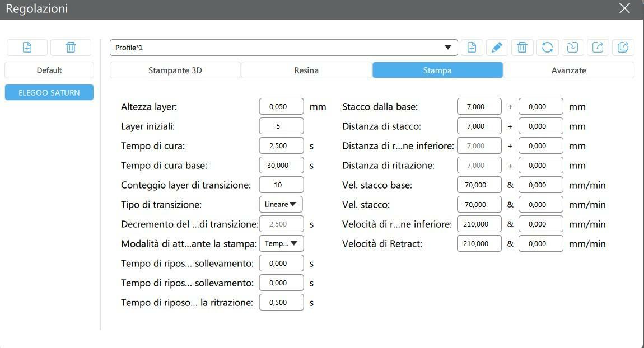Image resolution: width=644 pixels, height=348 pixels.
Task: Edit Tempo di cura field
Action: point(281,145)
